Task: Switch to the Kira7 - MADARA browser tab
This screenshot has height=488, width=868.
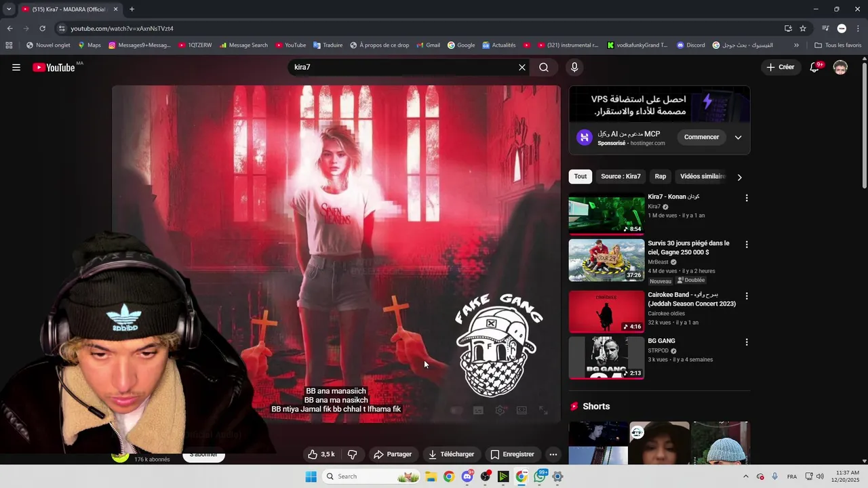Action: tap(69, 9)
